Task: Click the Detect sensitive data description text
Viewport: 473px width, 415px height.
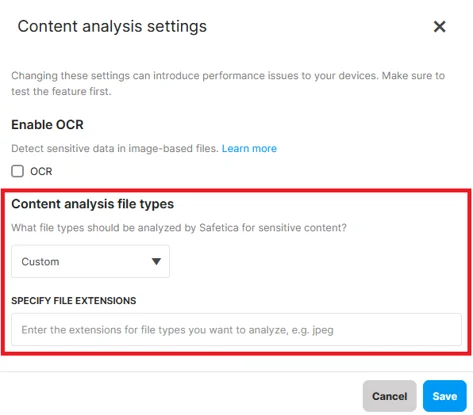Action: [x=115, y=148]
